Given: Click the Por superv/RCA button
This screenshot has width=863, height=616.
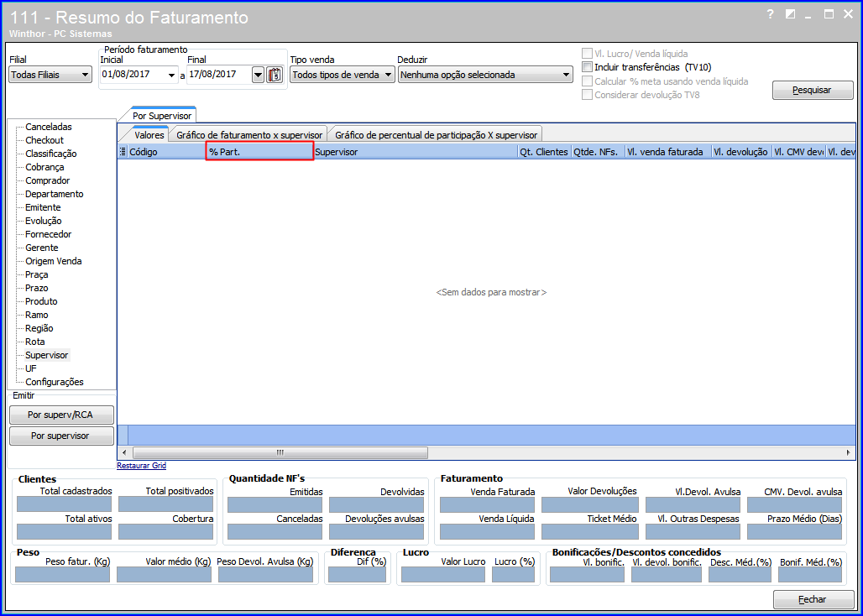Looking at the screenshot, I should point(61,415).
